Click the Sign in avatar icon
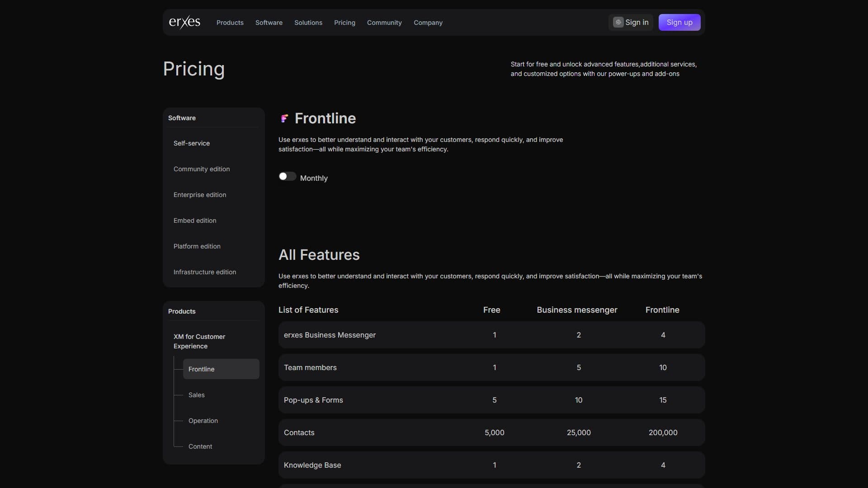The width and height of the screenshot is (868, 488). 618,22
